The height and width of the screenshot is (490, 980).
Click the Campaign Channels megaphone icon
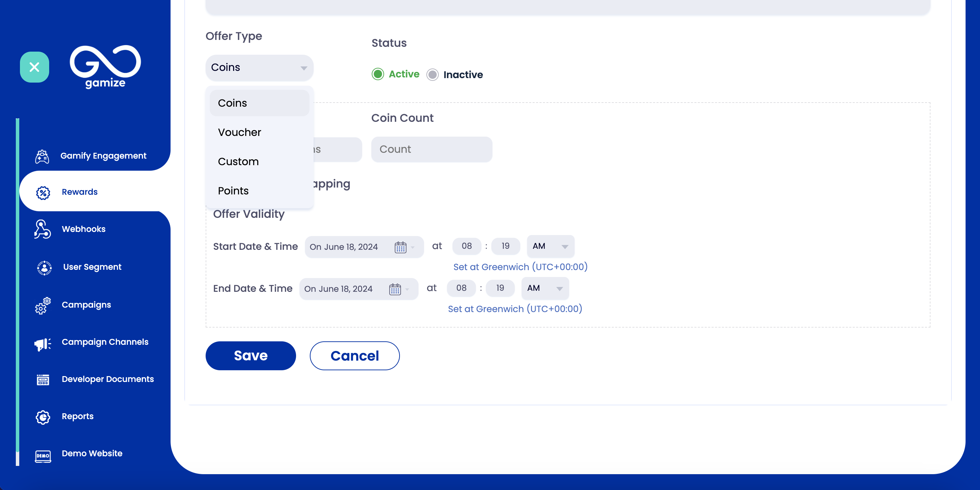point(43,343)
